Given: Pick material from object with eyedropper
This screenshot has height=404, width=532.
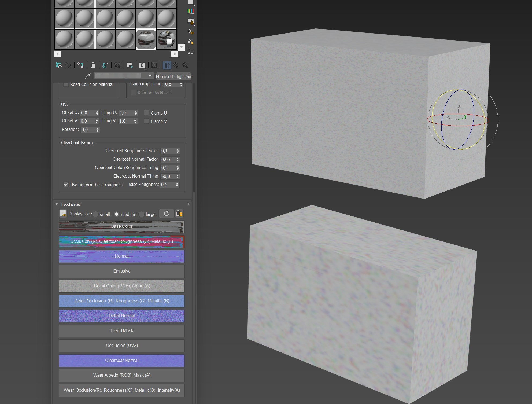Looking at the screenshot, I should [88, 76].
